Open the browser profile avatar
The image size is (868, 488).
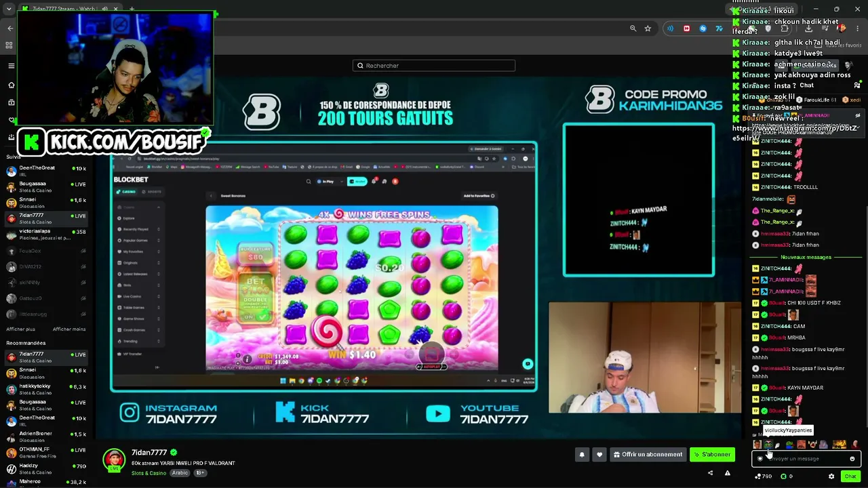tap(842, 28)
